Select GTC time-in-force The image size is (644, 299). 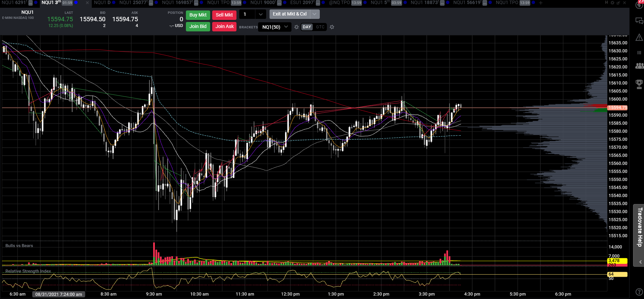(320, 27)
